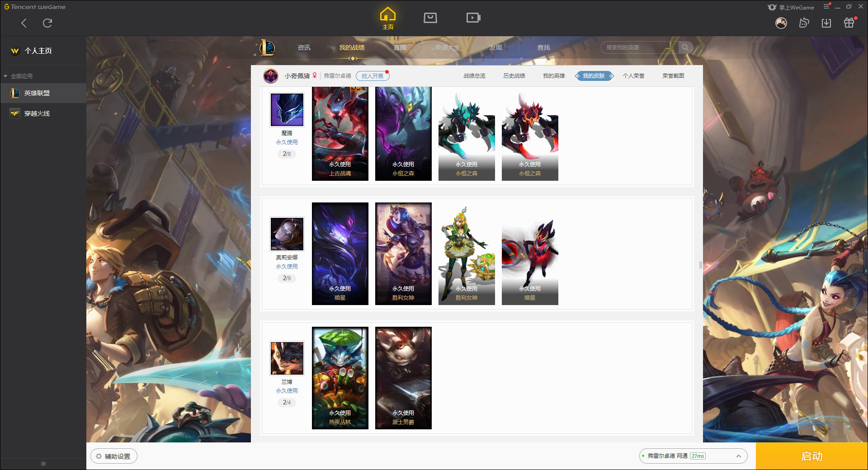Open the video live stream icon
The width and height of the screenshot is (868, 470).
(473, 18)
